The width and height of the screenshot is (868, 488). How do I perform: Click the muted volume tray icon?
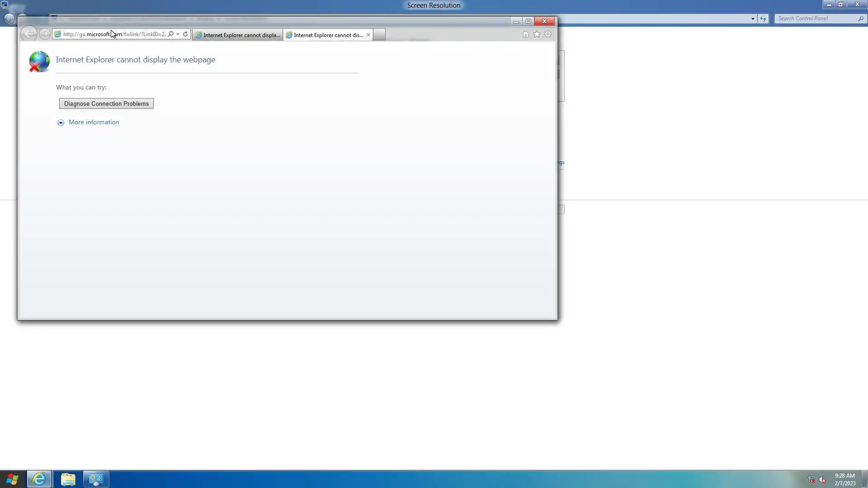[x=822, y=479]
